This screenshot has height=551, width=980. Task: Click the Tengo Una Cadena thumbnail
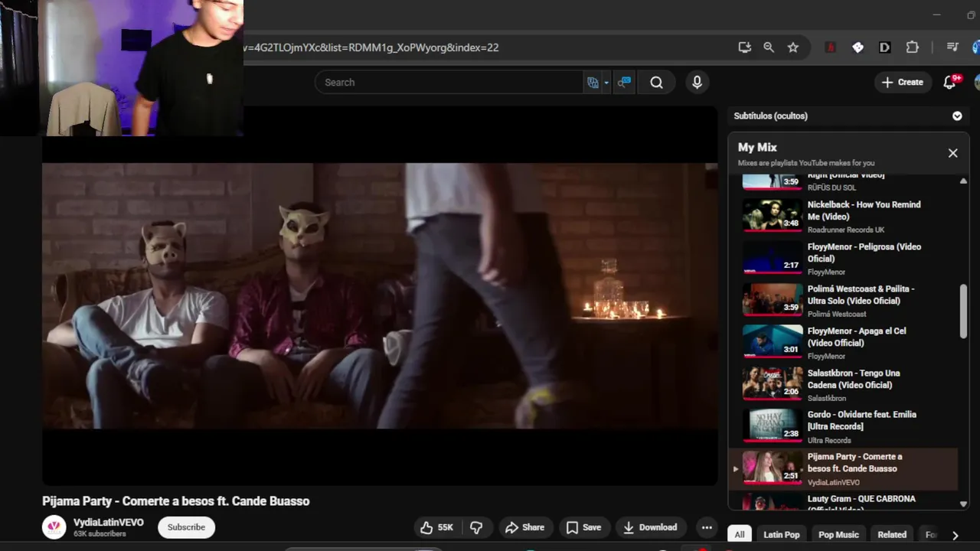point(772,384)
